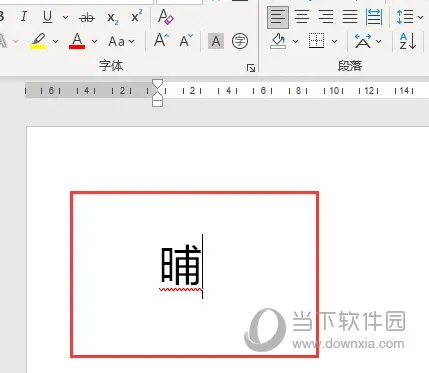Screen dimensions: 429x373
Task: Apply red font color
Action: point(77,41)
